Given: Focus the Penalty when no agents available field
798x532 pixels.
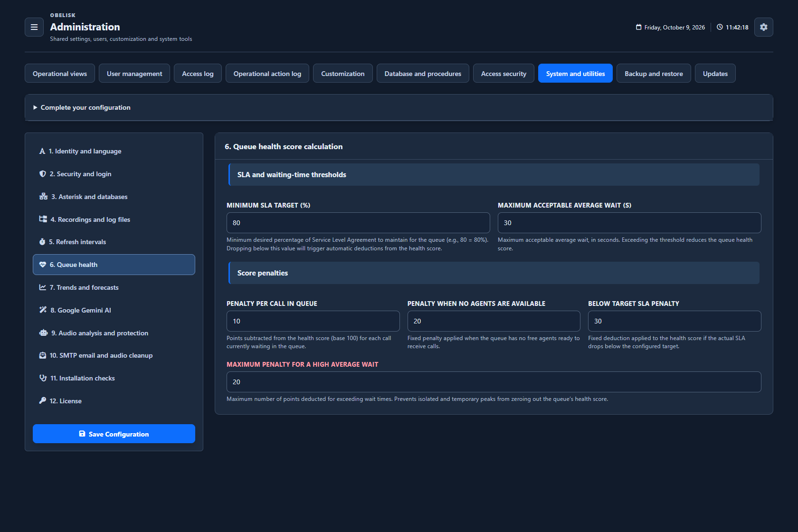Looking at the screenshot, I should click(x=494, y=321).
